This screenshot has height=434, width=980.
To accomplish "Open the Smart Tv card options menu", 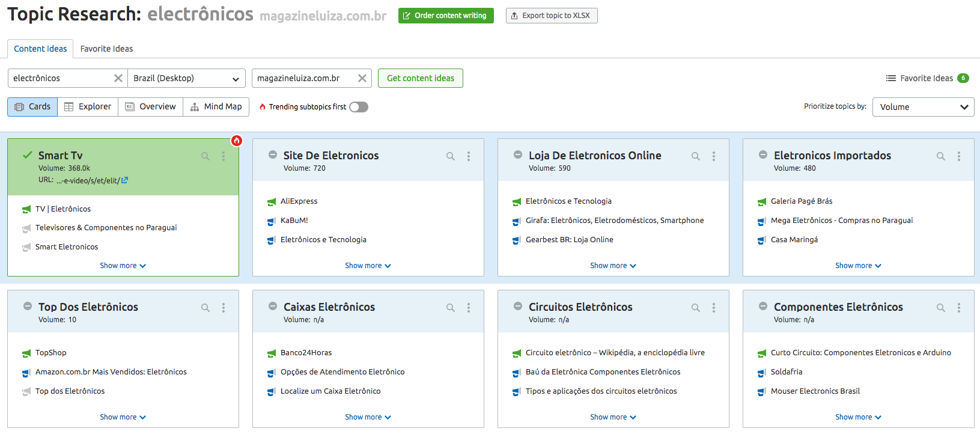I will point(224,156).
